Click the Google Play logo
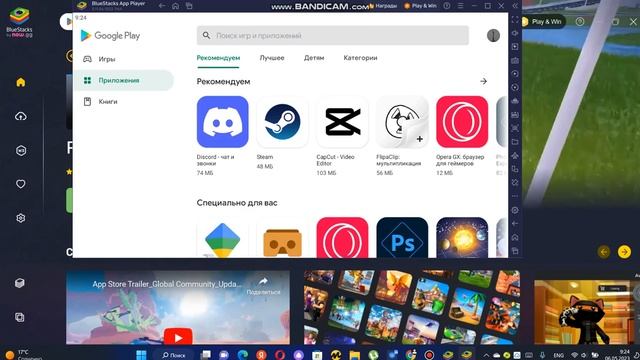Screen dimensions: 640x360 110,36
